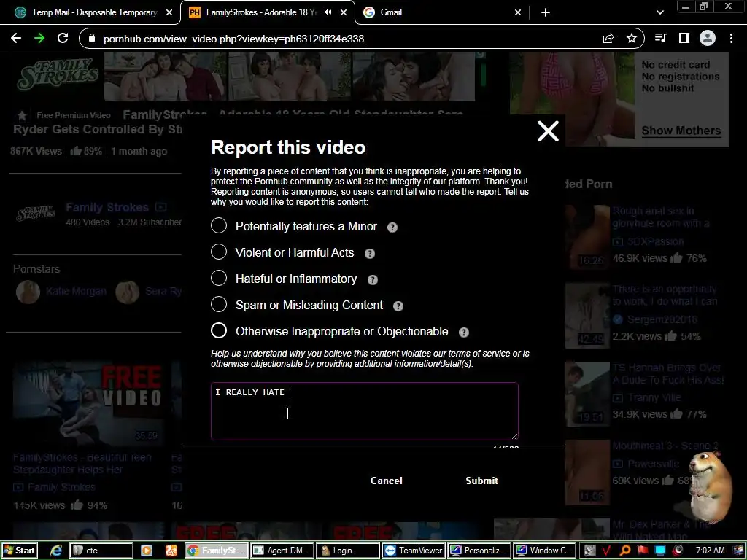Select the 'Potentially features a Minor' radio option
This screenshot has height=560, width=747.
coord(219,226)
